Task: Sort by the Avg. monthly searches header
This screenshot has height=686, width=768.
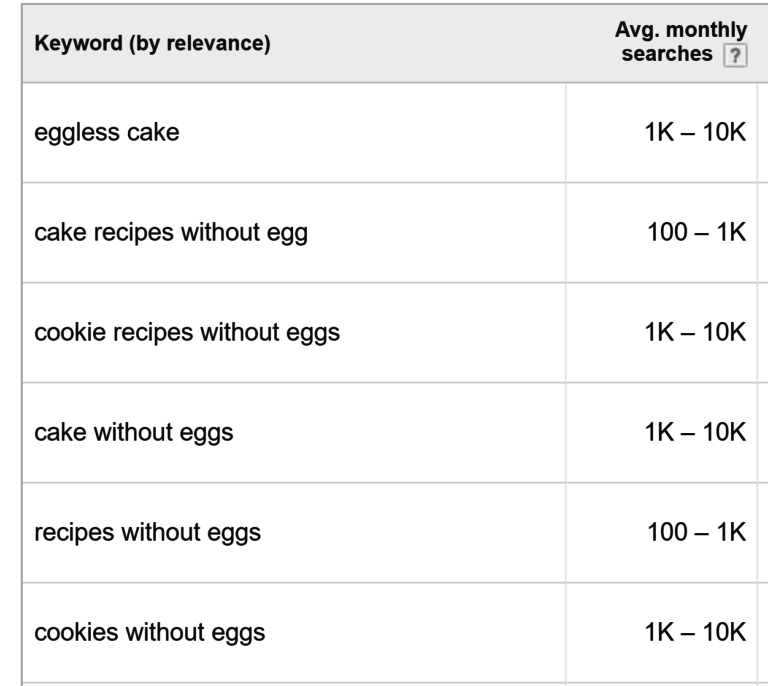Action: [x=681, y=42]
